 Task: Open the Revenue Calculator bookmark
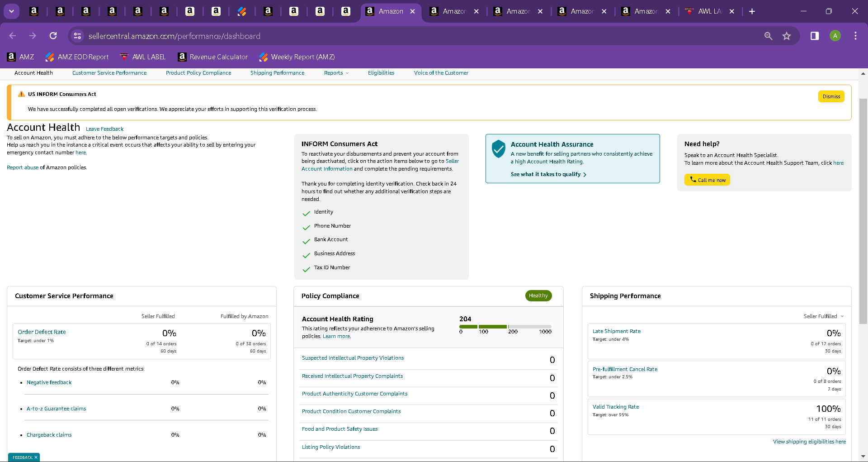pos(213,57)
